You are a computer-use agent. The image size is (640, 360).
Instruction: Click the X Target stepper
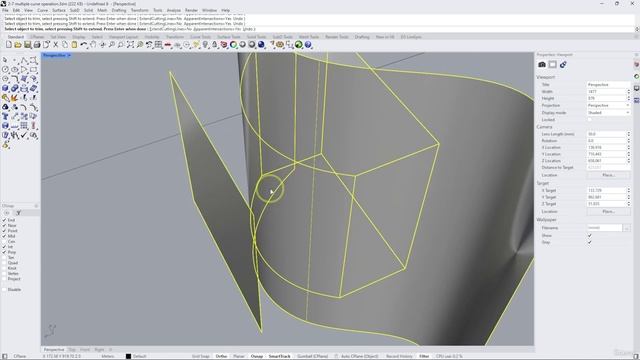tap(628, 190)
